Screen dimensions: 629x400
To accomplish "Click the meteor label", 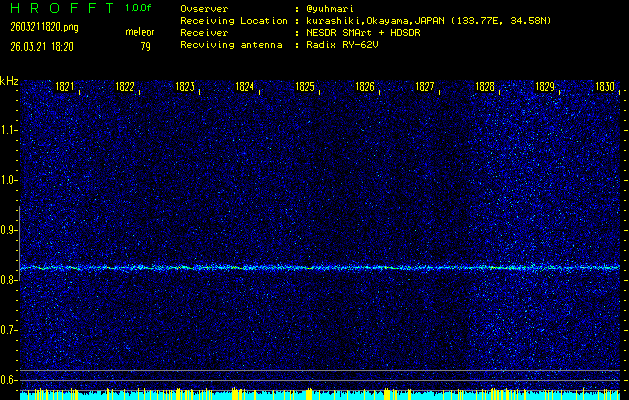I will pyautogui.click(x=140, y=32).
